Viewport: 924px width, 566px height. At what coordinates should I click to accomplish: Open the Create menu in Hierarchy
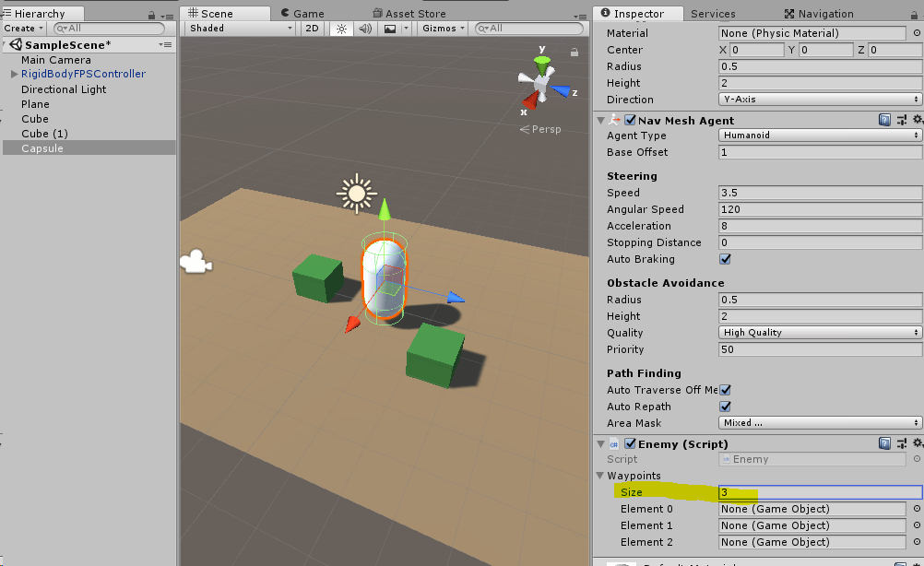pos(24,29)
